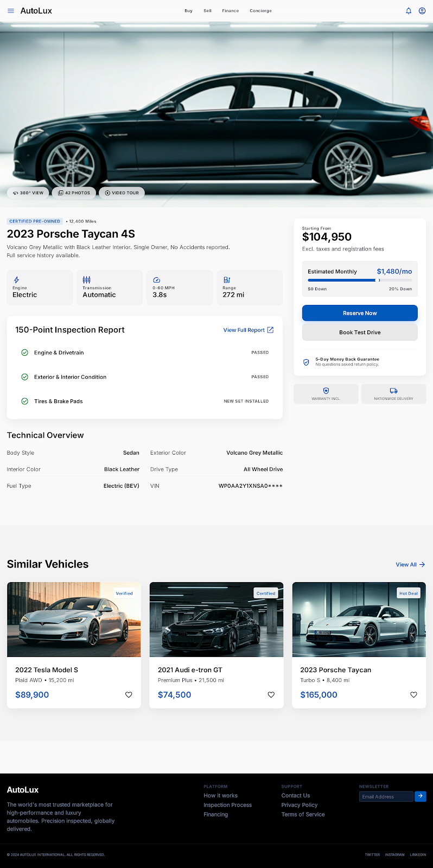The image size is (433, 868).
Task: Click the Transmission Automatic icon
Action: pos(86,280)
